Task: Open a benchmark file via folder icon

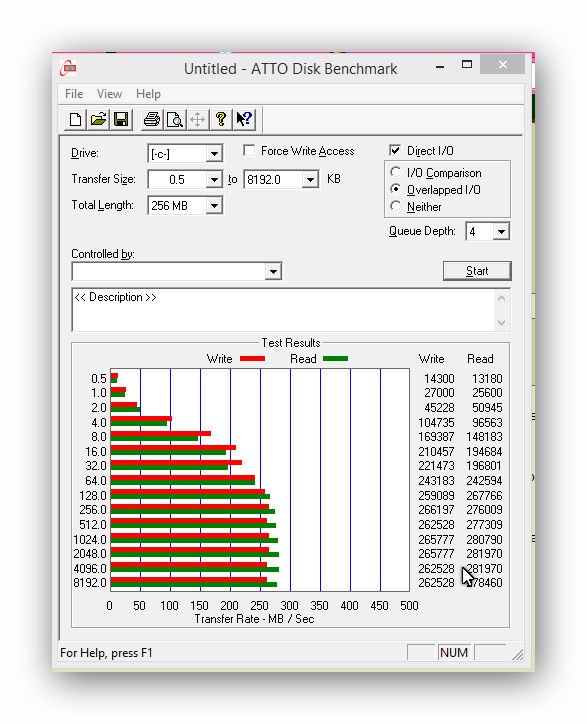Action: [x=98, y=120]
